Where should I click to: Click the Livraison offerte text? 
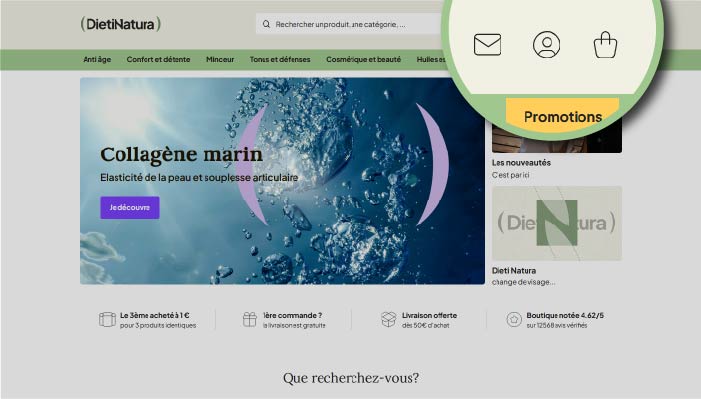(x=429, y=315)
